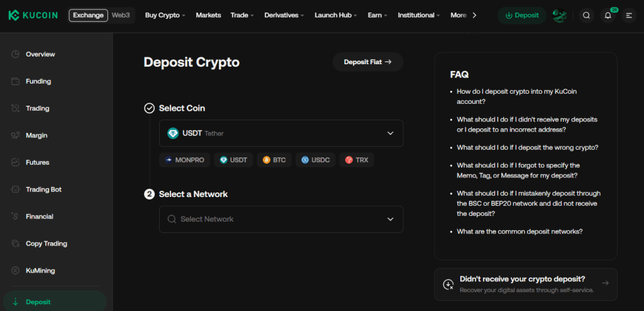Screen dimensions: 644x311
Task: Select the MONPRO quick coin chip
Action: coord(184,160)
